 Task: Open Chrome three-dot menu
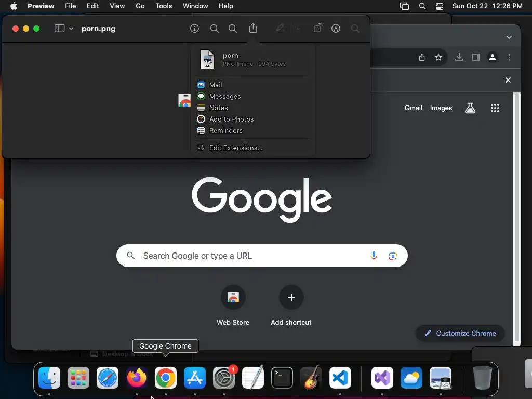click(x=509, y=57)
